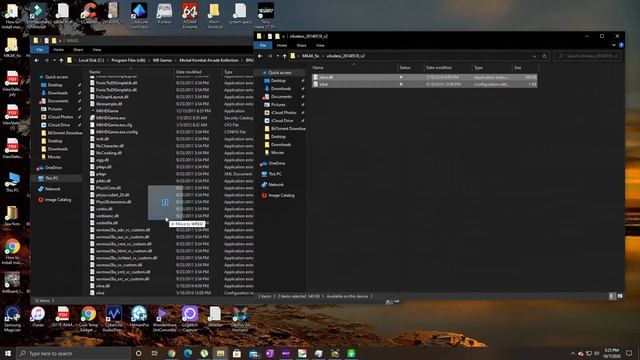Image resolution: width=640 pixels, height=360 pixels.
Task: Select the xlive.dll file in xliveless window
Action: [x=424, y=77]
